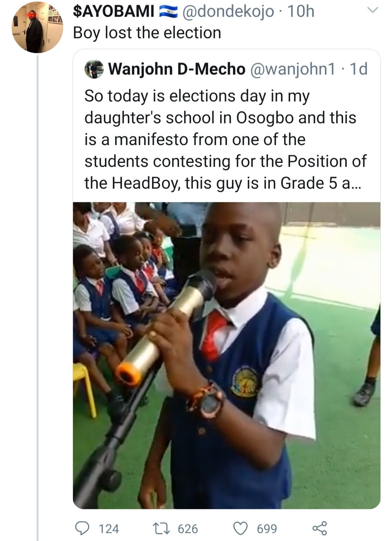Click the 1d quoted tweet timestamp
This screenshot has height=541, width=392.
pos(358,69)
